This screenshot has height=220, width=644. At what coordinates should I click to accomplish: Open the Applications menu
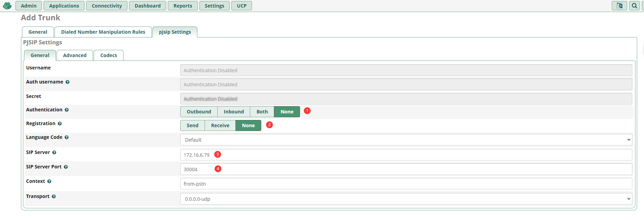[x=64, y=6]
